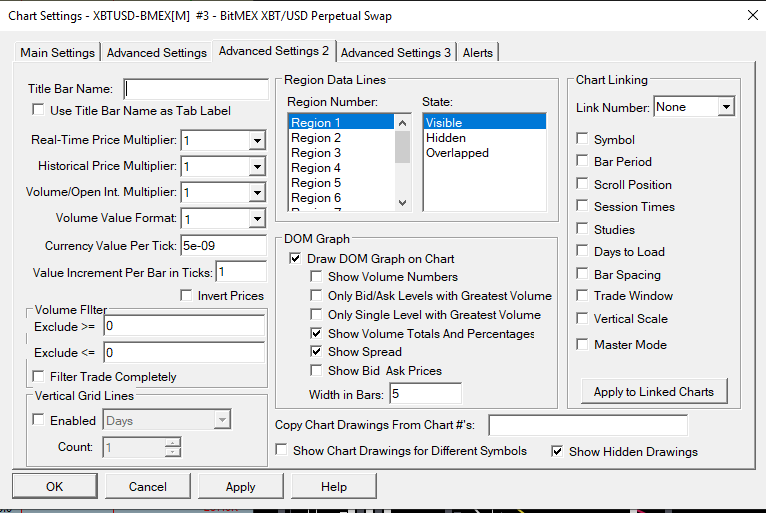Click the Exclude <= volume filter field

184,352
